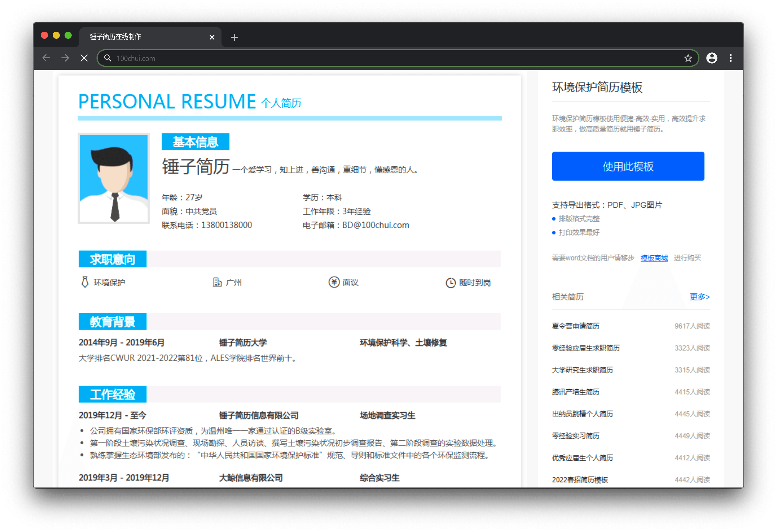
Task: Stop loading the page with the X button
Action: [x=84, y=58]
